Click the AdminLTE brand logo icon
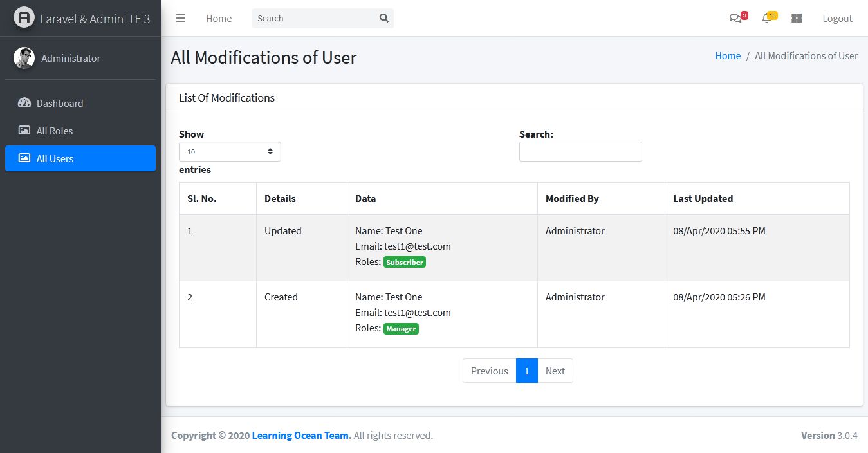The image size is (868, 453). tap(24, 17)
